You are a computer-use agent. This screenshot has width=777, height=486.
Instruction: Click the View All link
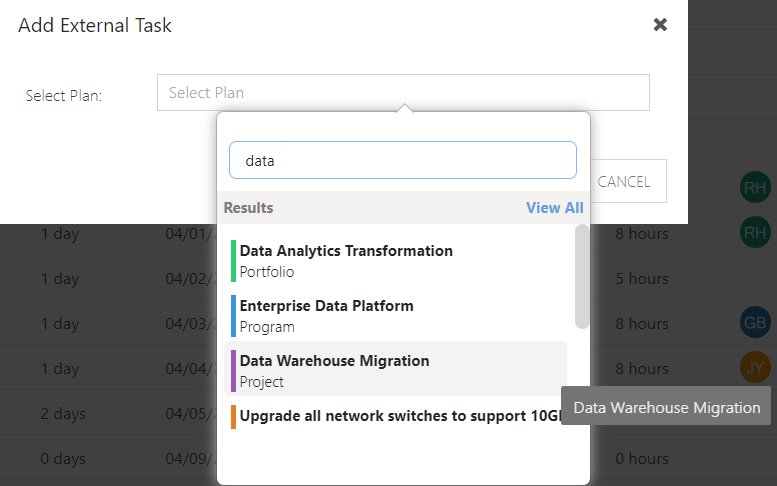555,208
